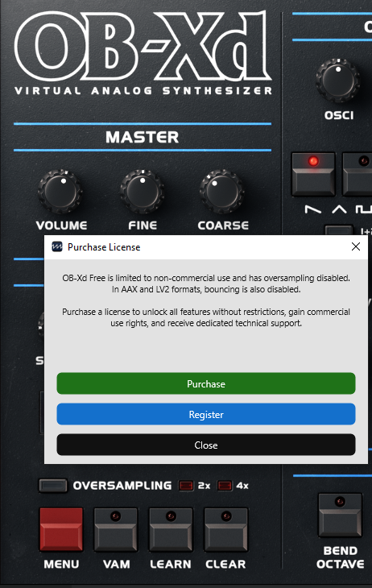Select the sawtooth waveform button
The image size is (372, 588).
(x=313, y=174)
